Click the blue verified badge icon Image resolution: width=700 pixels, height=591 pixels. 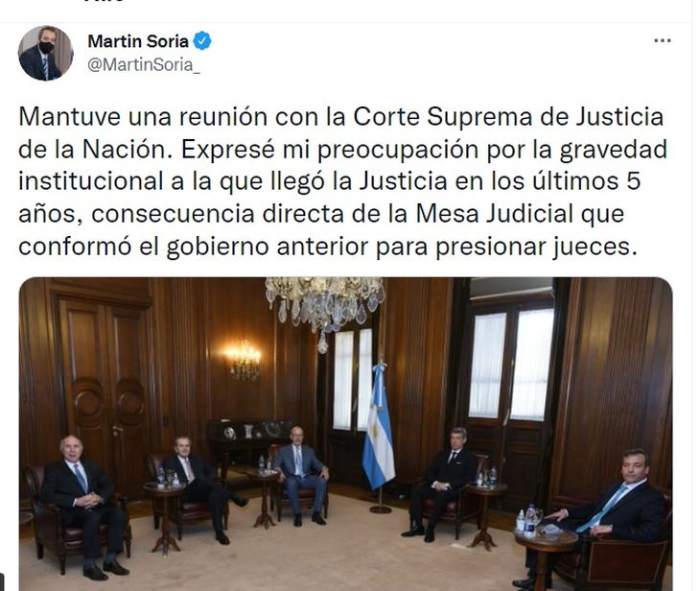pyautogui.click(x=202, y=41)
